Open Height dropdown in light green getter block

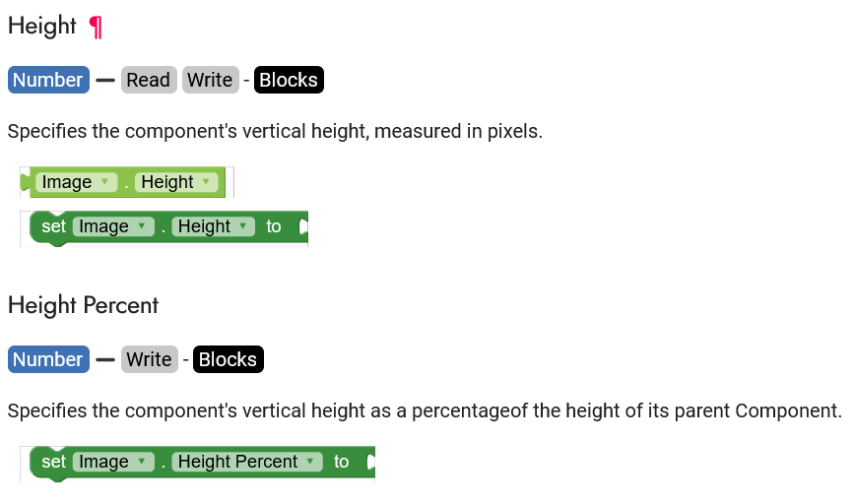[177, 182]
